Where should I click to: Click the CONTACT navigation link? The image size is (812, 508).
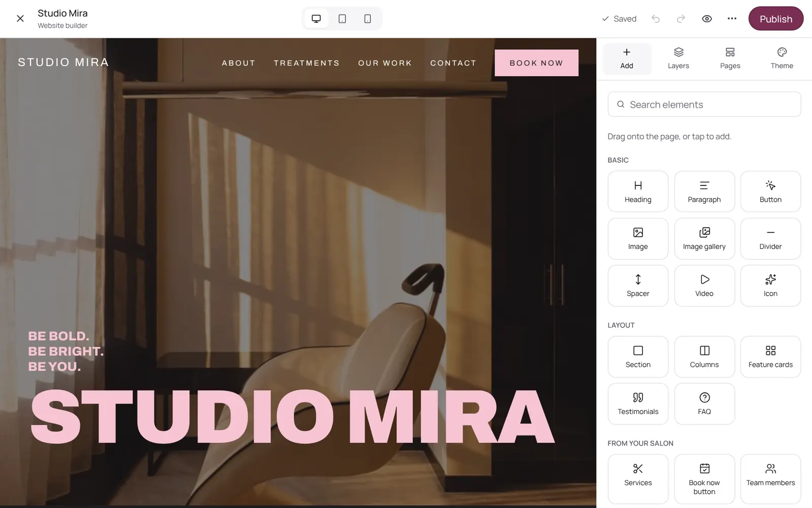point(453,63)
